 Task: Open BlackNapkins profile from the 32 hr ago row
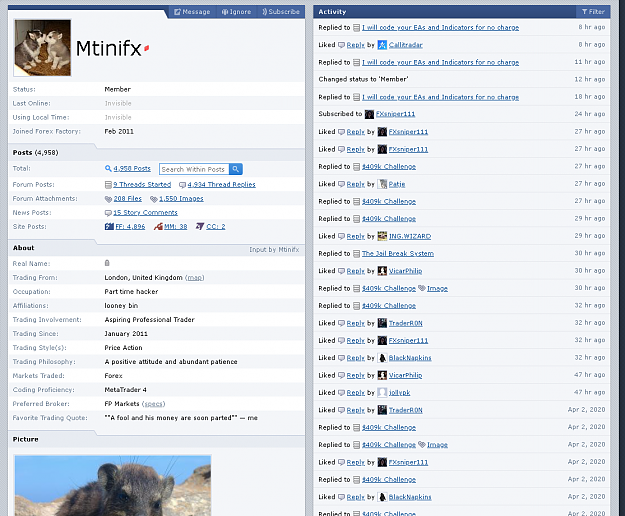(410, 358)
